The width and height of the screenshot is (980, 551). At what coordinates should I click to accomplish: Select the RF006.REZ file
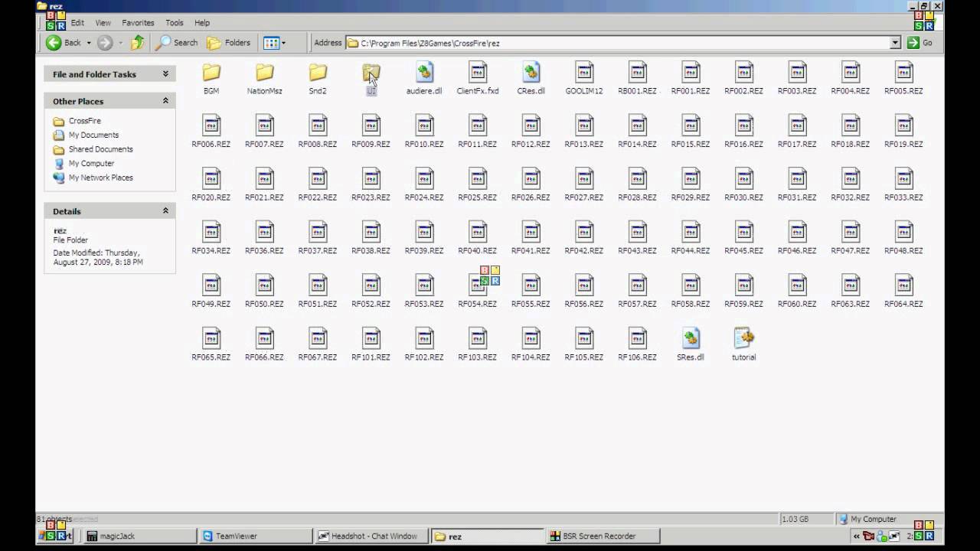coord(211,132)
